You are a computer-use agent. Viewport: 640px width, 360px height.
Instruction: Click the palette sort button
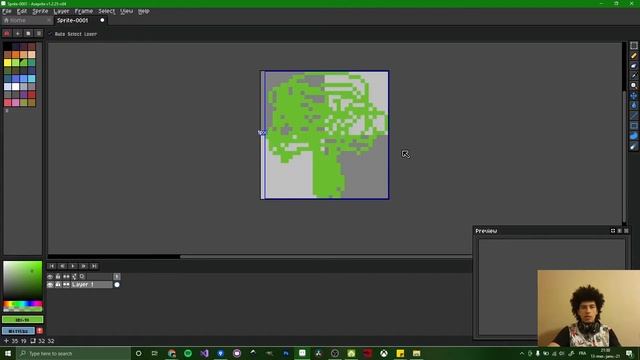tap(18, 33)
